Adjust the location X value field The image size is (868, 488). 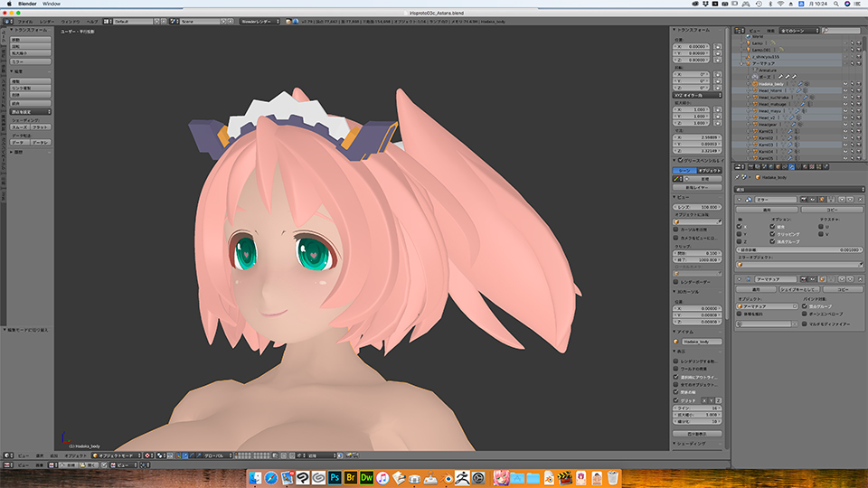[x=693, y=46]
